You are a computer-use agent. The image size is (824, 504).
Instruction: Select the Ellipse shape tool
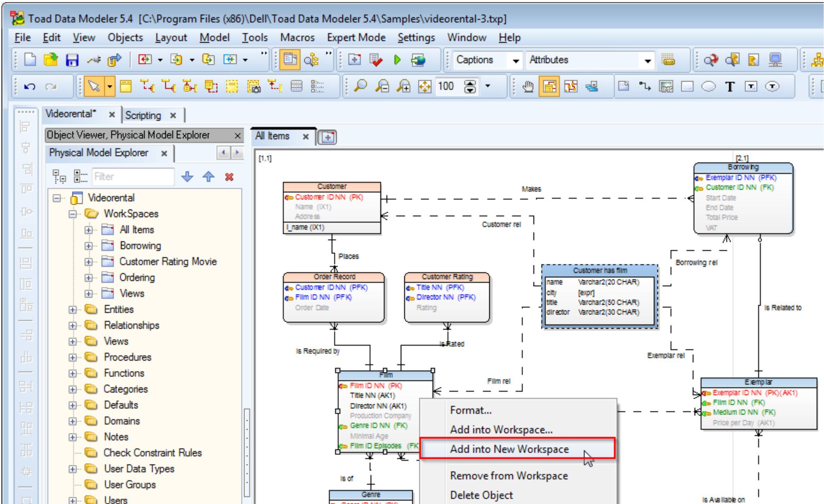click(708, 86)
